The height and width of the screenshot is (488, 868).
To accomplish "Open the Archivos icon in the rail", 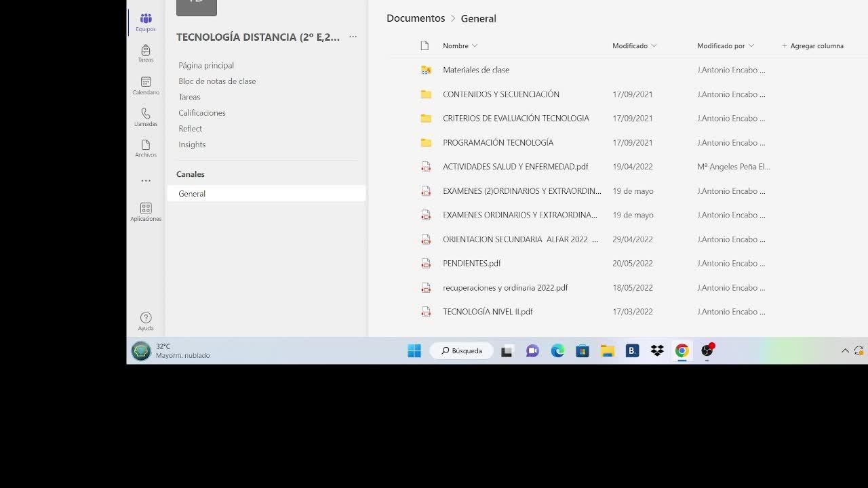I will [x=146, y=148].
